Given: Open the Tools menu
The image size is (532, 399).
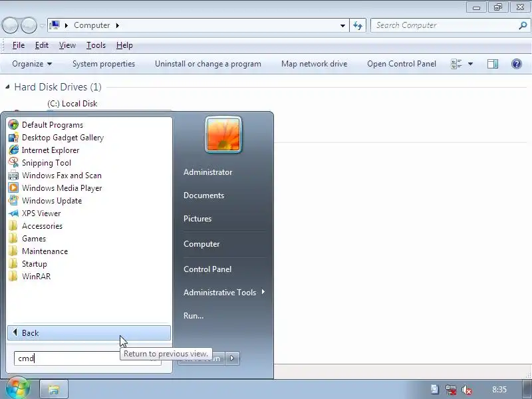Looking at the screenshot, I should (x=96, y=45).
